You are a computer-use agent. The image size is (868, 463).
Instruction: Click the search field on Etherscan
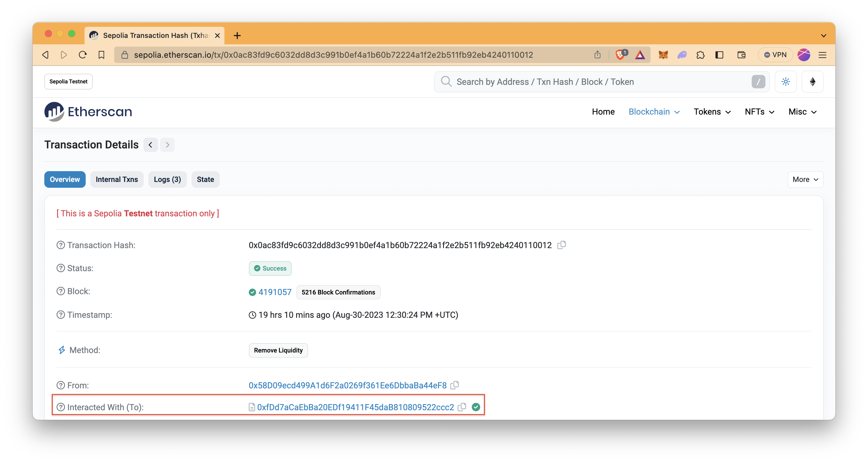click(x=602, y=82)
